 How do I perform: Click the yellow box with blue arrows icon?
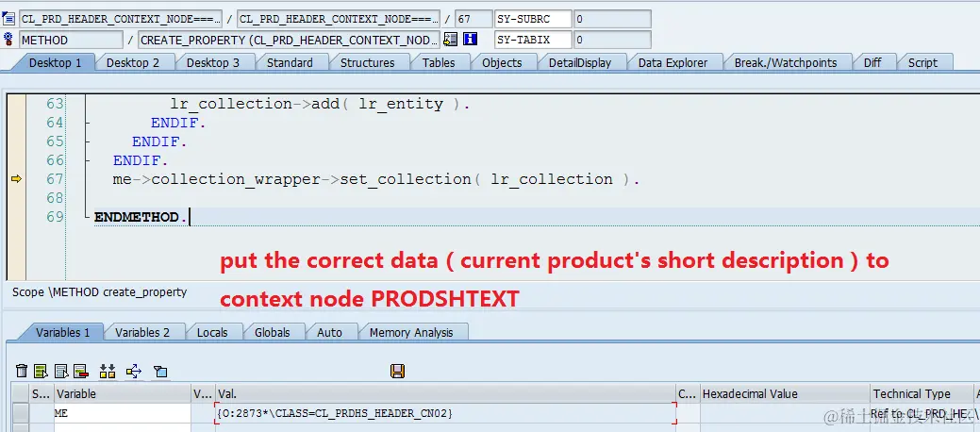coord(134,372)
